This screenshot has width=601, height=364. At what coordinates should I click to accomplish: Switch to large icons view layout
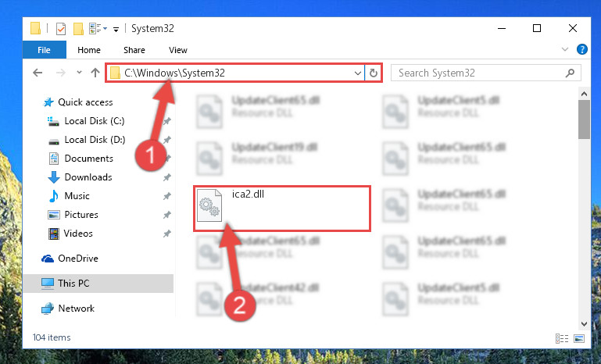pos(579,338)
